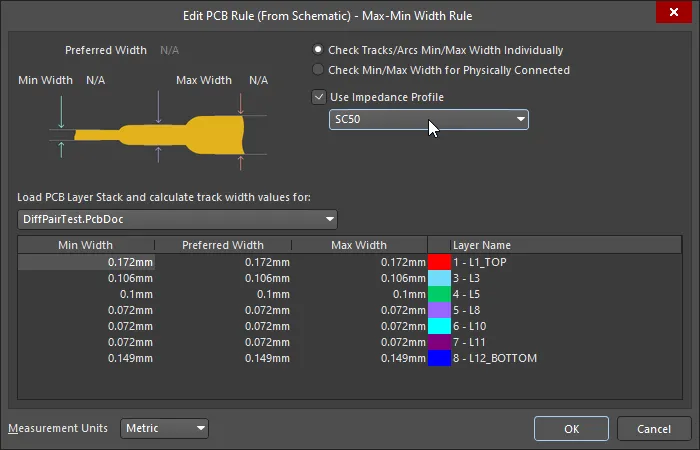The image size is (700, 450).
Task: Click the dark purple L11 layer color swatch
Action: click(439, 342)
